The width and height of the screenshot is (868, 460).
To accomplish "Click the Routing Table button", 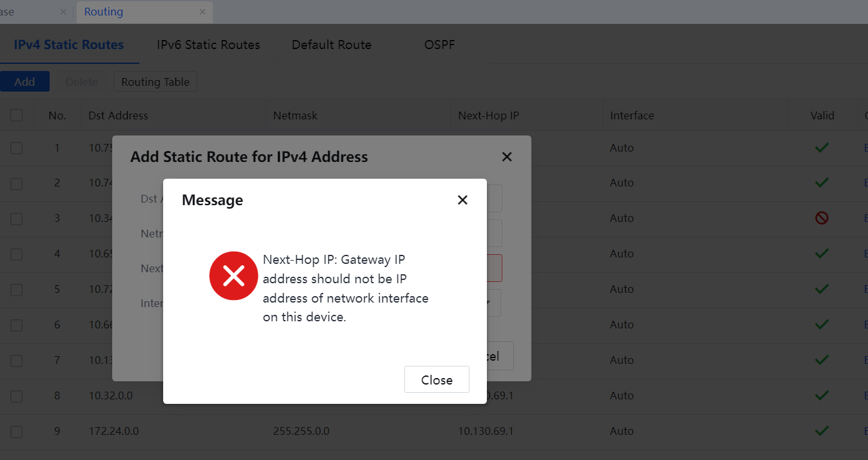I will click(x=155, y=82).
